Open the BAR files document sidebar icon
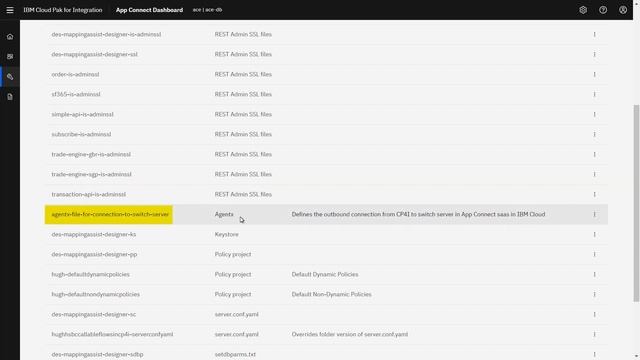640x360 pixels. pos(10,97)
